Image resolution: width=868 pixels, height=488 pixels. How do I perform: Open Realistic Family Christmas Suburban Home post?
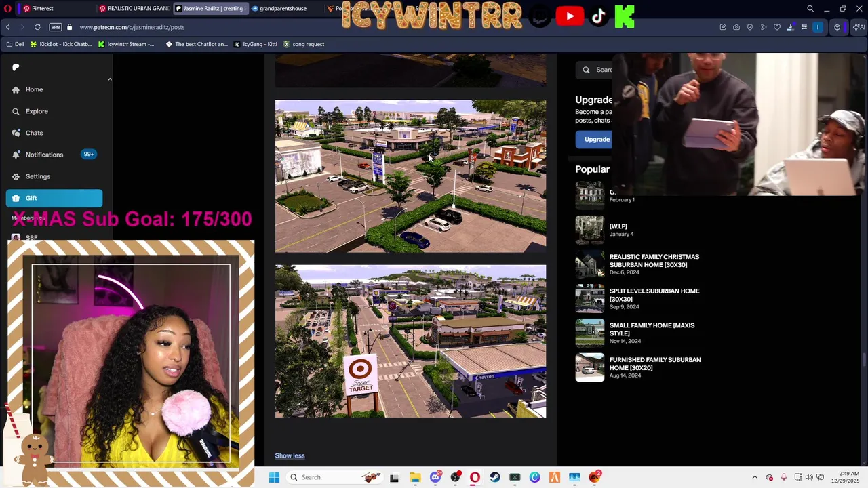[654, 261]
